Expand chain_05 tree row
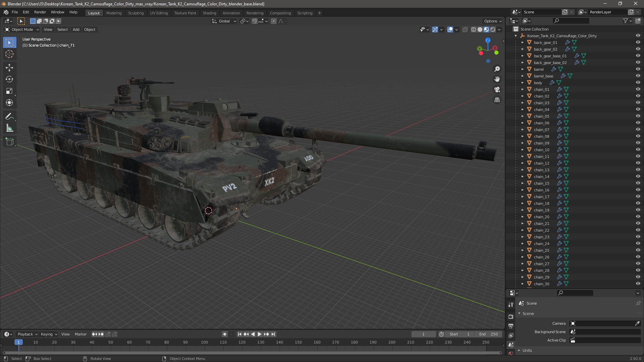644x362 pixels. coord(522,116)
